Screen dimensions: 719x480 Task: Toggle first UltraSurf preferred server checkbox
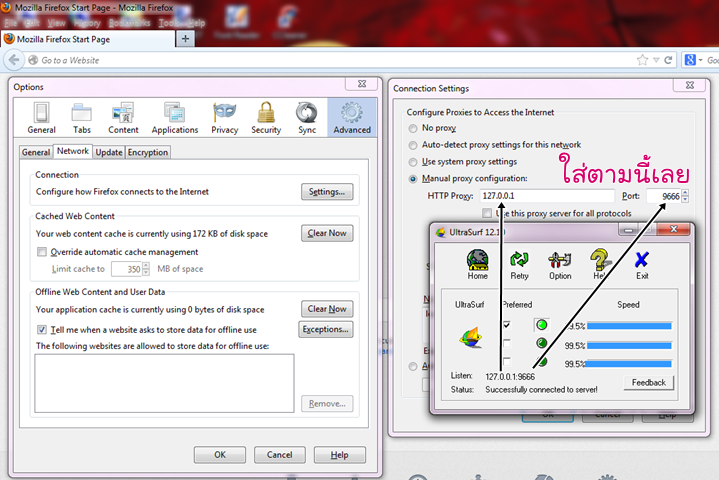(x=507, y=325)
